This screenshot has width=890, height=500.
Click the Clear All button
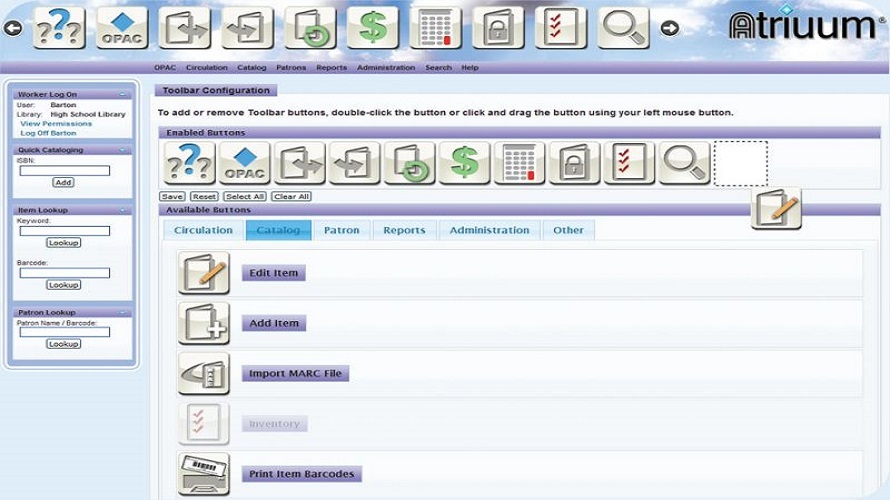(291, 197)
